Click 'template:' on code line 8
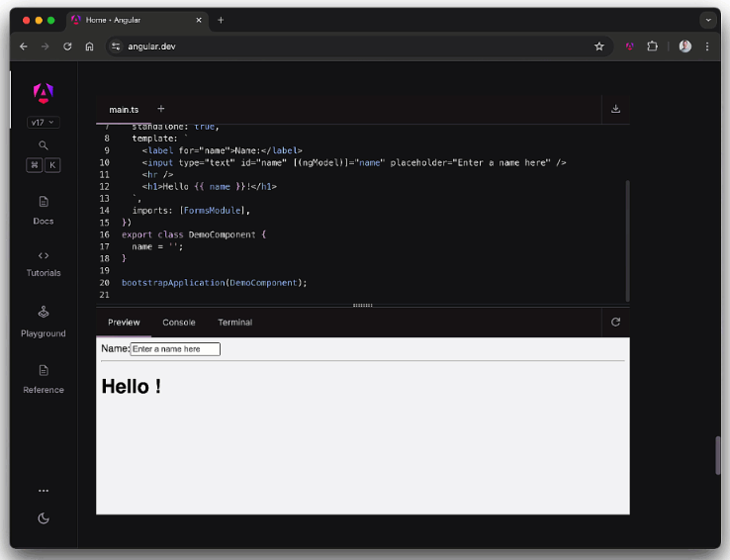 click(x=154, y=139)
